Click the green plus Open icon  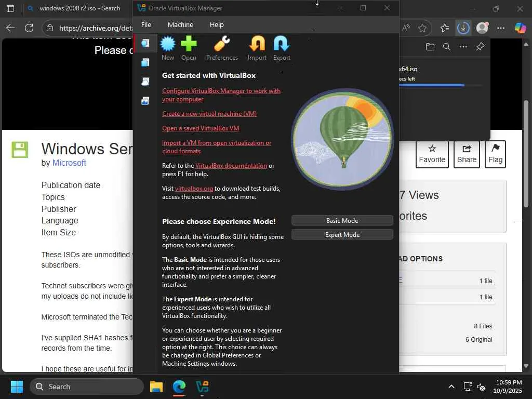(x=189, y=44)
